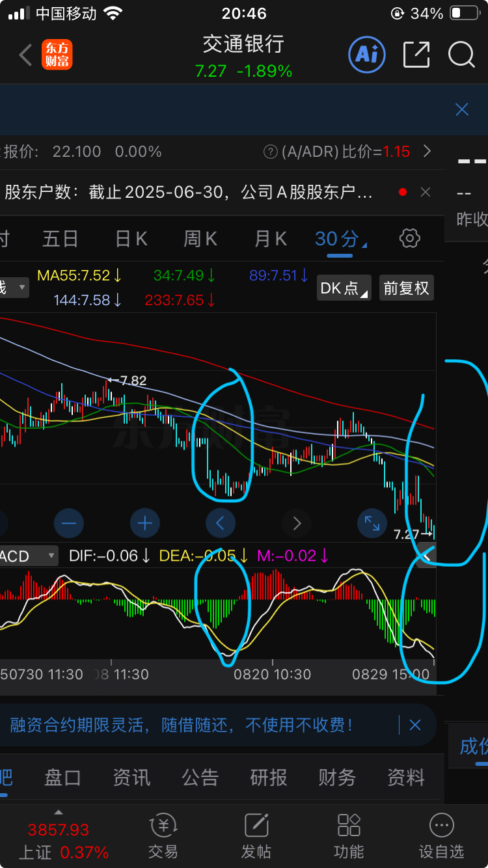This screenshot has width=488, height=868.
Task: Switch to the 周K chart tab
Action: coord(200,239)
